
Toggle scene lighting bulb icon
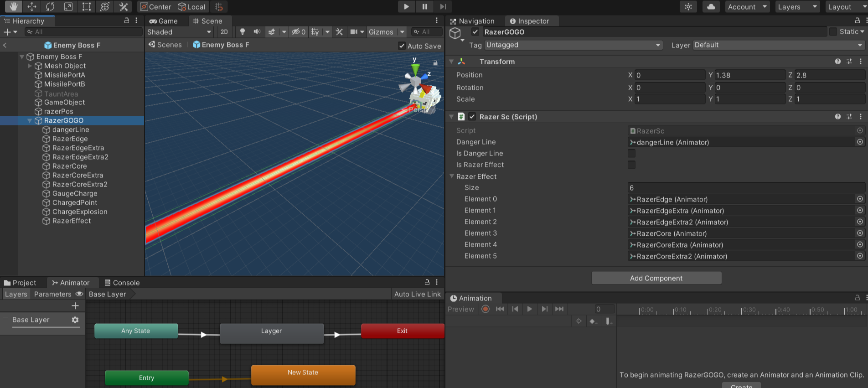pos(243,31)
